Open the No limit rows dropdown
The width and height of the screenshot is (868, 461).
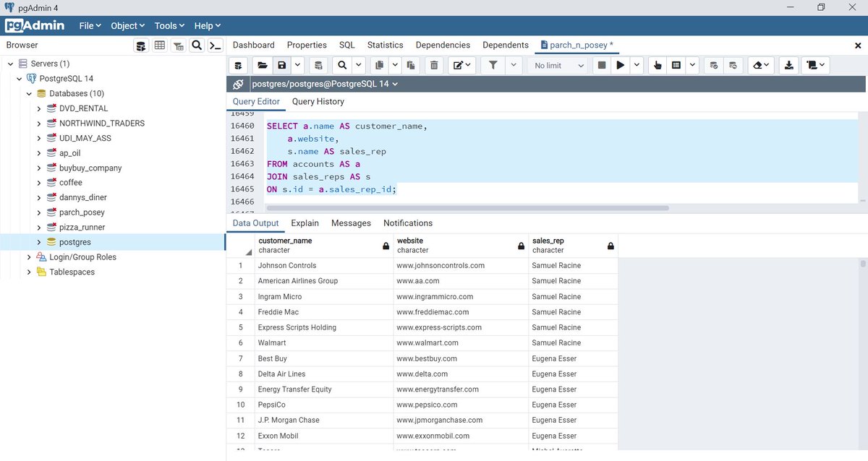coord(558,65)
